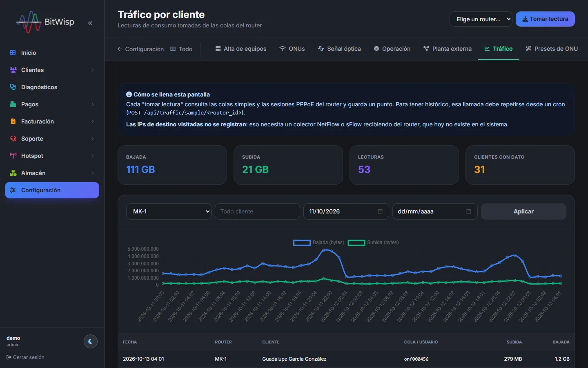Open the Todo grid view
The width and height of the screenshot is (588, 368).
click(x=181, y=49)
